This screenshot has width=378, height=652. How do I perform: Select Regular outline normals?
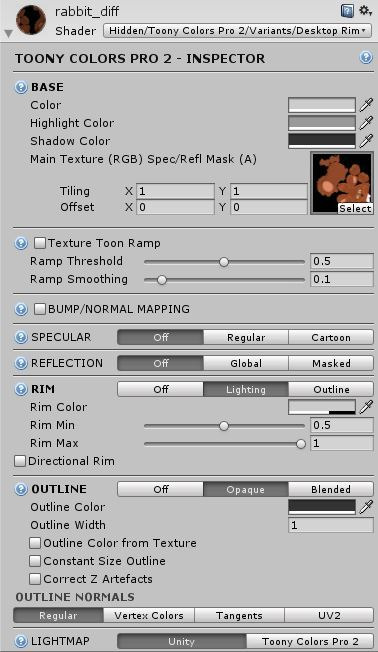[x=58, y=616]
